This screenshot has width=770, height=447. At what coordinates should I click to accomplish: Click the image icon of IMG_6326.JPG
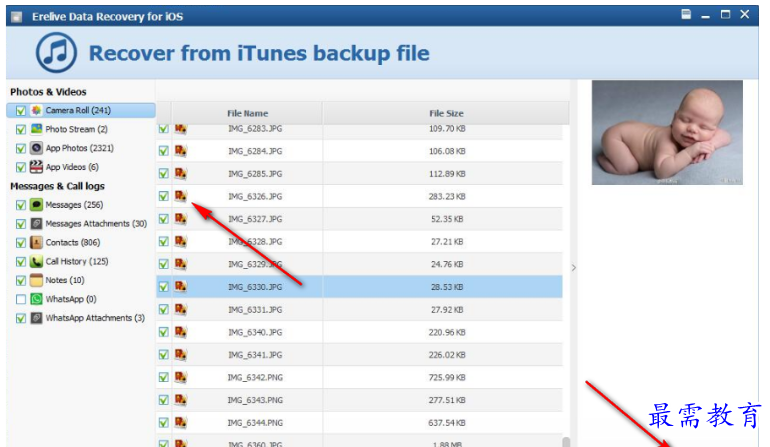[x=181, y=196]
